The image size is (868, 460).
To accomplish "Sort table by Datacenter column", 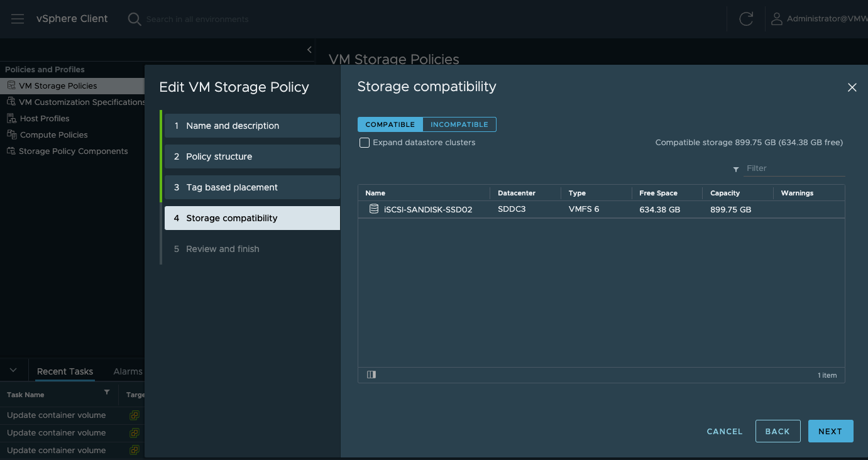I will [x=517, y=193].
